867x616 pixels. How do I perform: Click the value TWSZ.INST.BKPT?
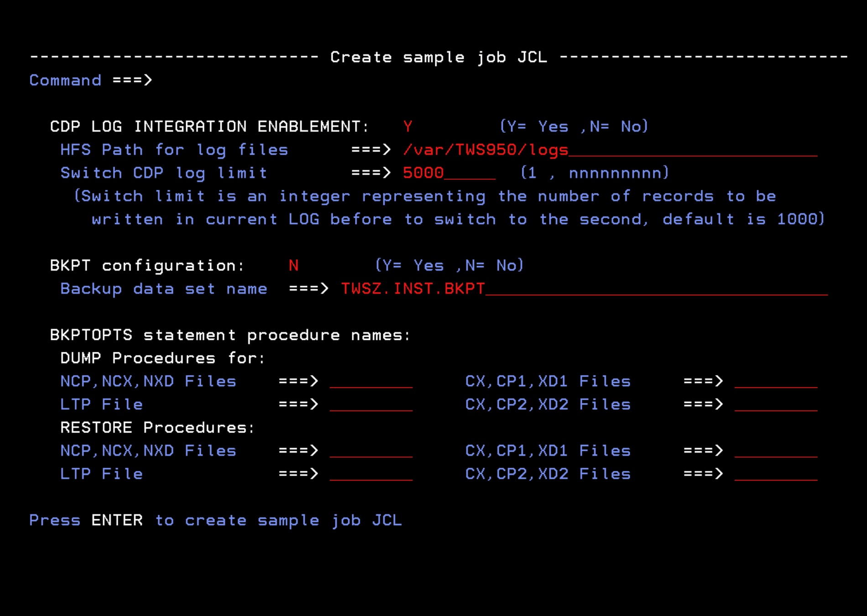(412, 288)
